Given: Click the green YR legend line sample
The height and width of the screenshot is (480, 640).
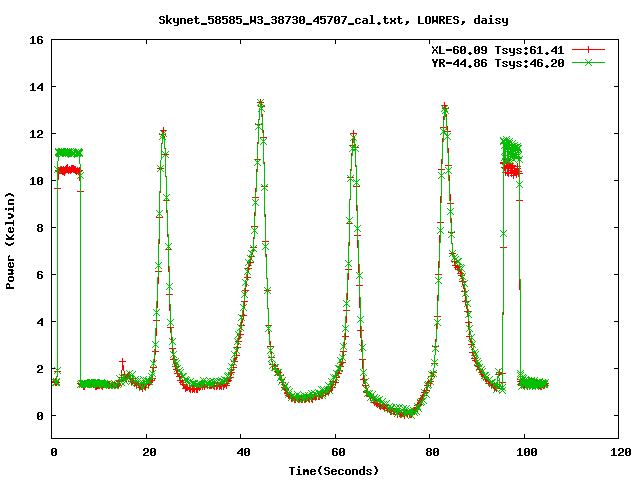Looking at the screenshot, I should (588, 62).
